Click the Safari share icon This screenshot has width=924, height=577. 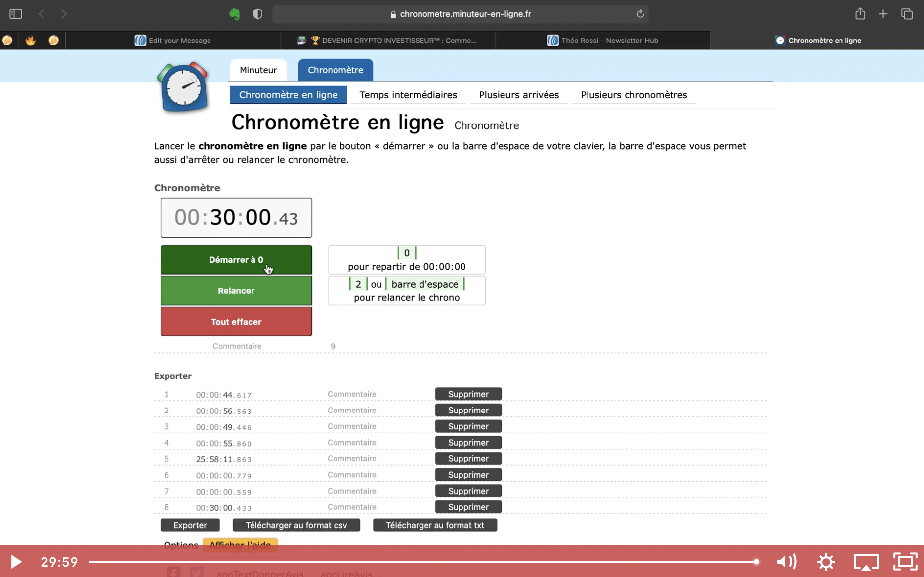[860, 14]
